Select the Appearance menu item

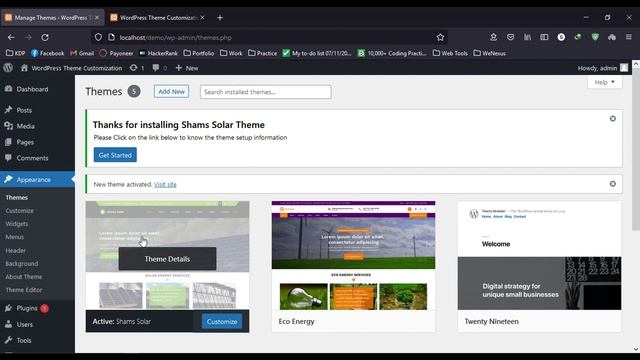tap(37, 180)
